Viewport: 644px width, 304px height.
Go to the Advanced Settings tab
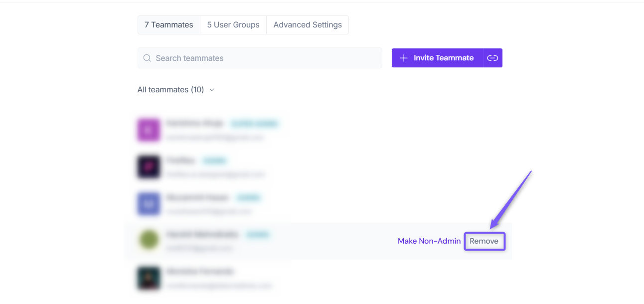pyautogui.click(x=308, y=25)
